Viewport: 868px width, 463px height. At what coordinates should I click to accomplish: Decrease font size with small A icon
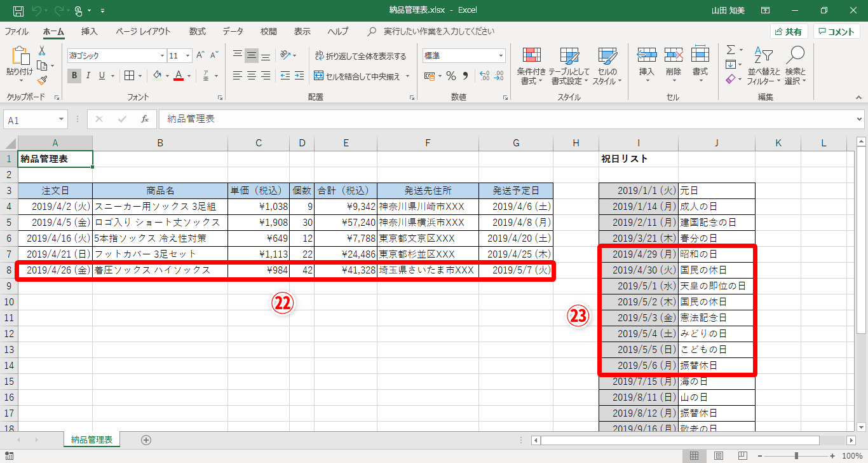pos(214,55)
